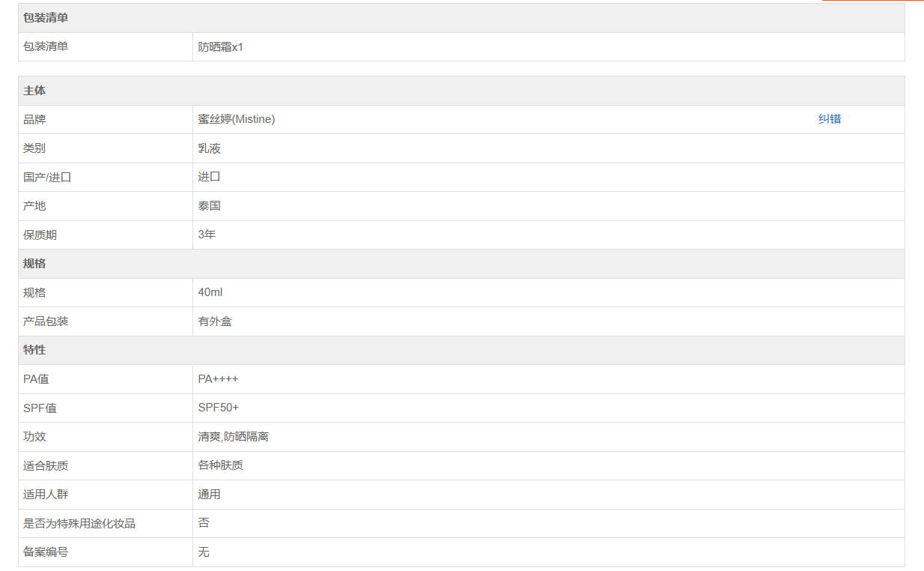Viewport: 924px width, 571px height.
Task: Click the 保质期 row label
Action: point(40,235)
